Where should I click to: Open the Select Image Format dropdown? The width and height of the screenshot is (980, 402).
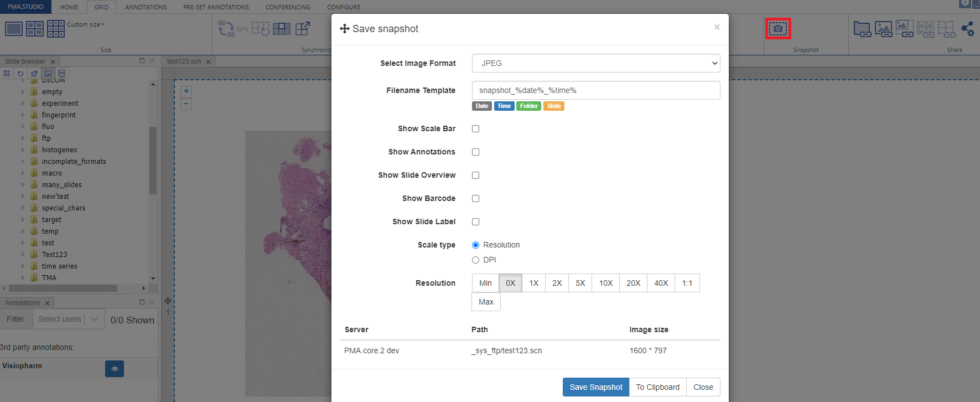point(595,63)
